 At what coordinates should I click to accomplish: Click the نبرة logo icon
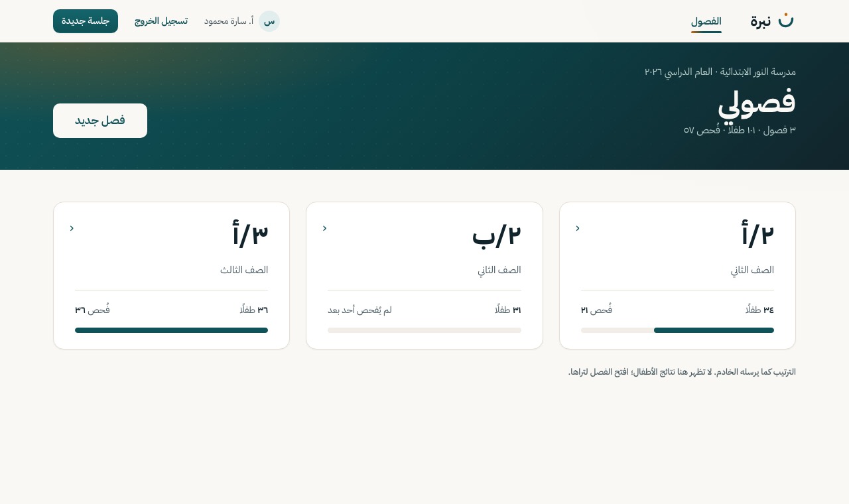(x=786, y=21)
